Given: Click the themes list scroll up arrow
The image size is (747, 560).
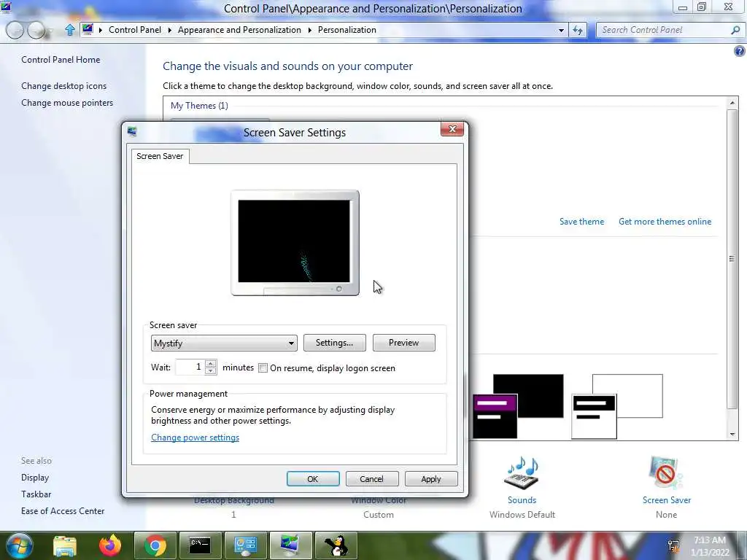Looking at the screenshot, I should click(732, 102).
